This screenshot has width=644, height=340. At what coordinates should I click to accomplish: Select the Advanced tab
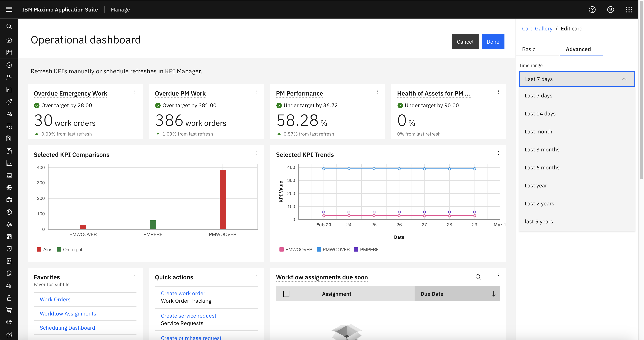578,49
